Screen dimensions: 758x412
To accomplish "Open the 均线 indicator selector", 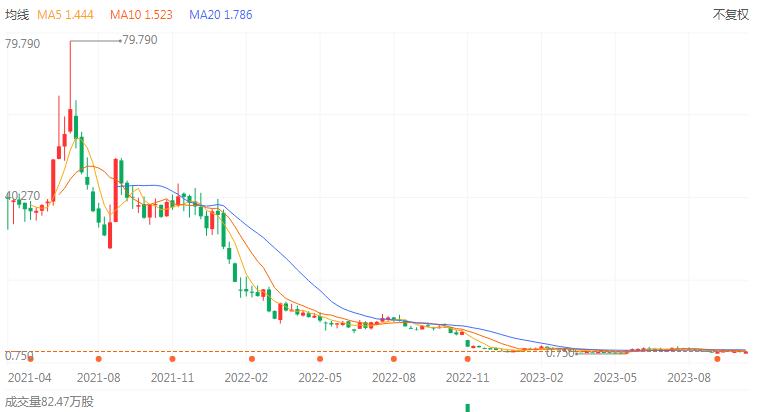I will [18, 15].
